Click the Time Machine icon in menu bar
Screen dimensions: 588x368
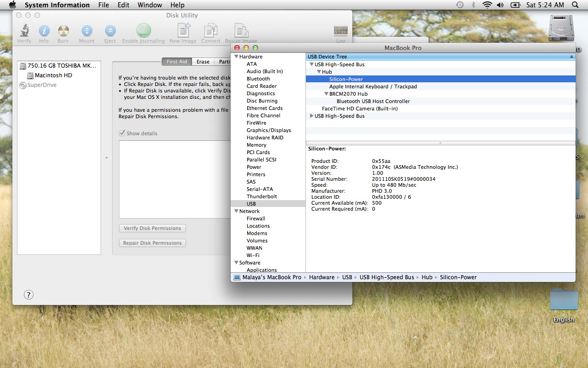pyautogui.click(x=460, y=5)
